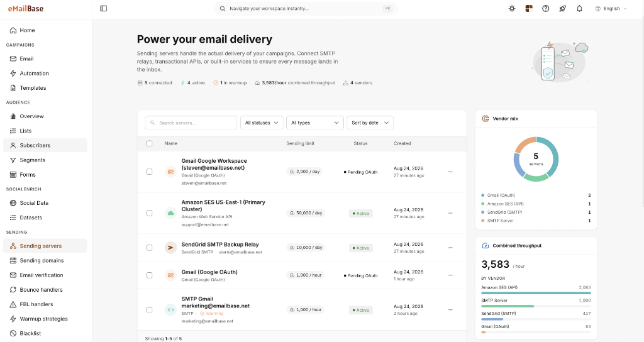This screenshot has height=342, width=644.
Task: Open notifications bell icon
Action: coord(579,8)
